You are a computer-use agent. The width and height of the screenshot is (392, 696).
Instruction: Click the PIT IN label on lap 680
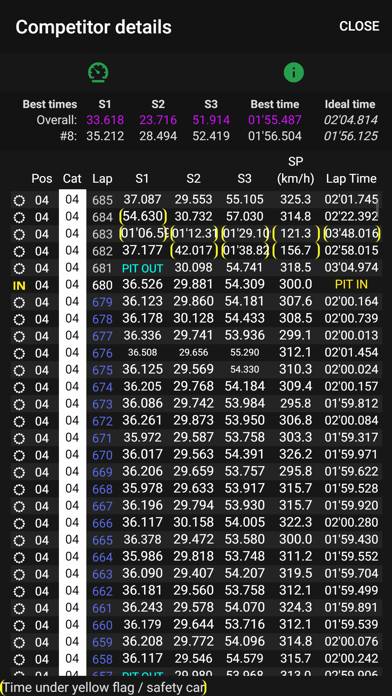[x=351, y=285]
